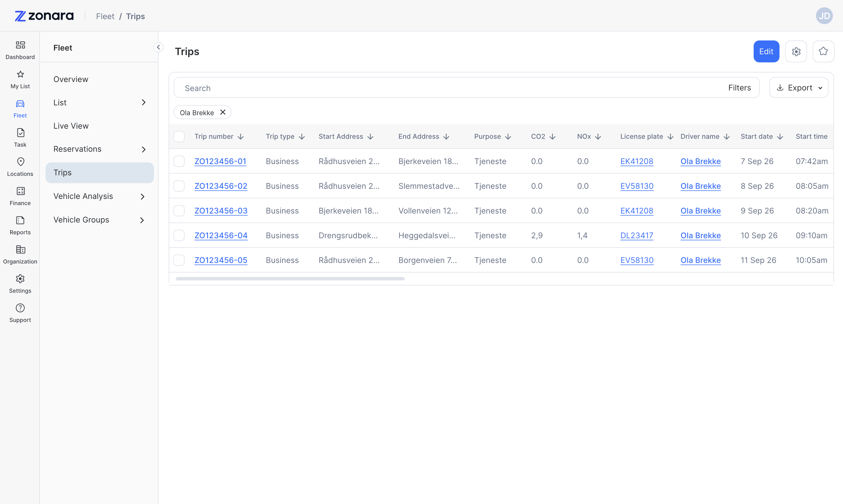Open license plate DL23417 link
This screenshot has width=843, height=504.
(636, 235)
